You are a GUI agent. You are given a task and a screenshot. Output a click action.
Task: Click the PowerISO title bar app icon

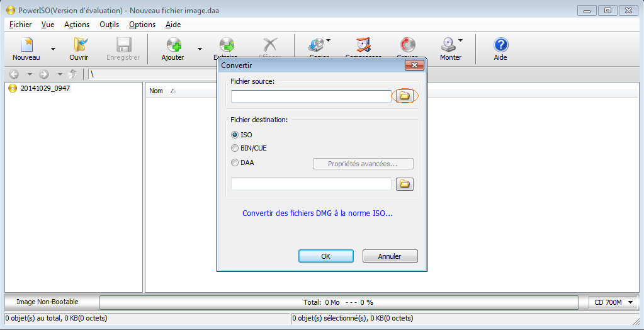point(11,11)
